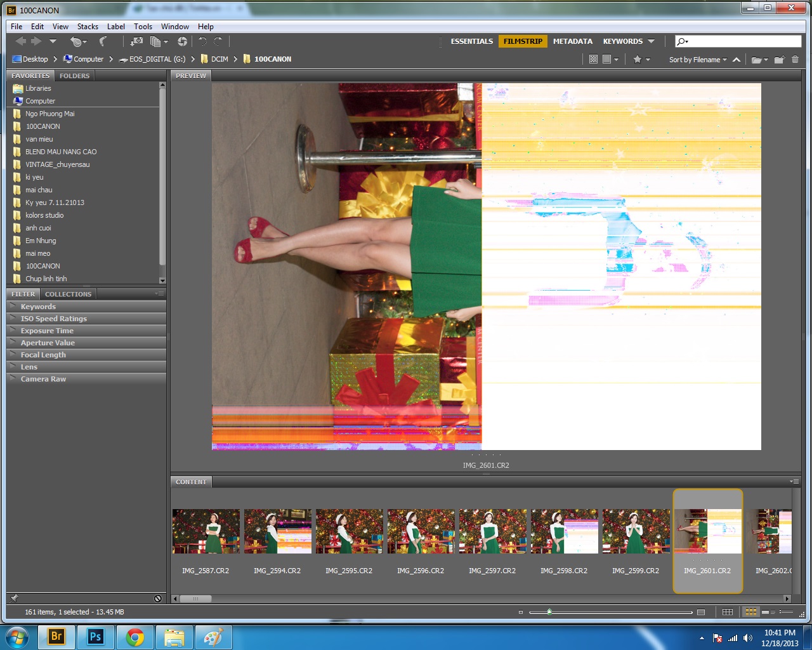Image resolution: width=812 pixels, height=650 pixels.
Task: Click smaller thumbnail size icon
Action: point(521,613)
